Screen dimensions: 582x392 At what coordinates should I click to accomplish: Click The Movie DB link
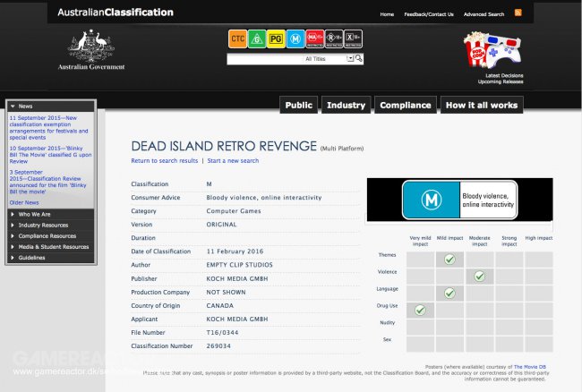530,367
